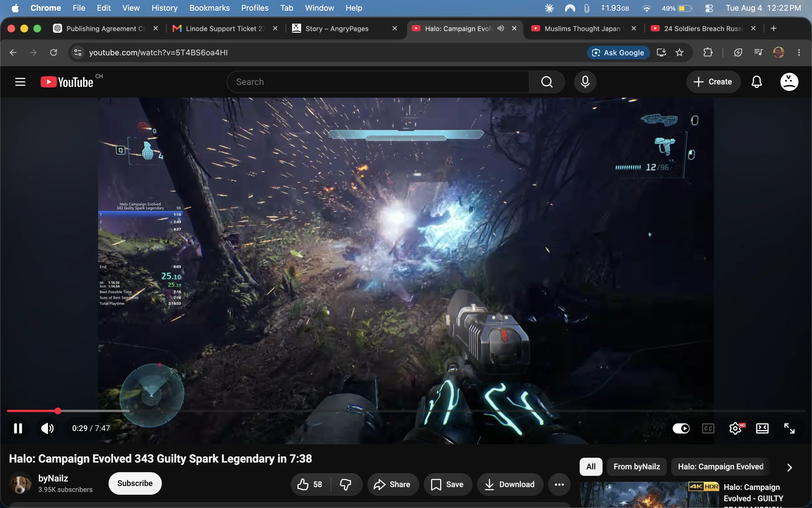Like the video
Viewport: 812px width, 508px height.
[x=310, y=484]
